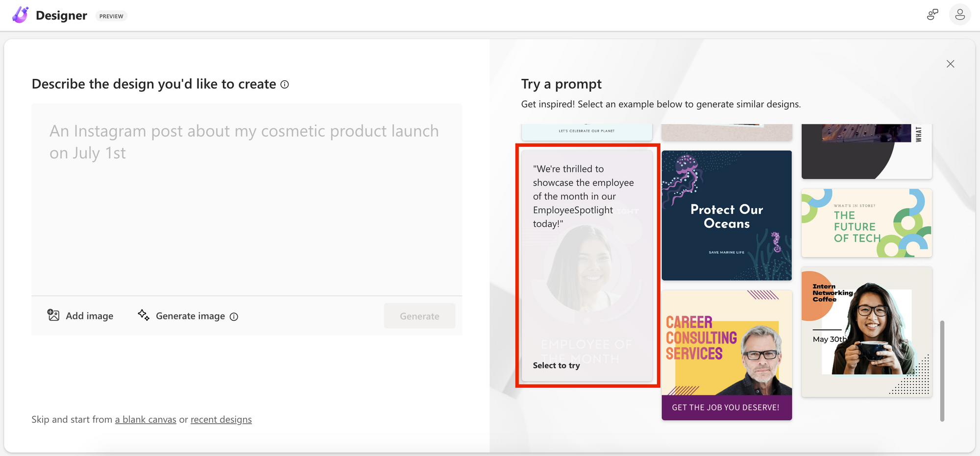Open the user account profile icon
This screenshot has width=980, height=456.
(x=959, y=15)
